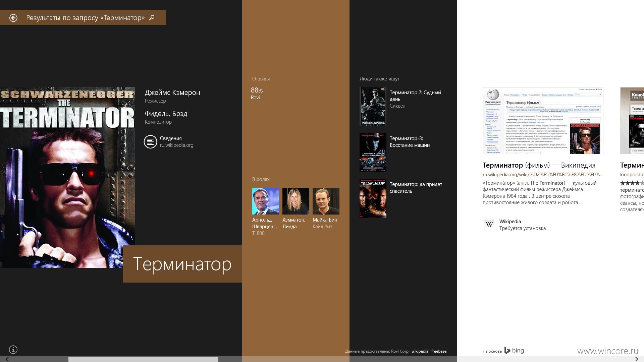Click horizontal scrollbar thumb
The height and width of the screenshot is (362, 644).
[143, 359]
